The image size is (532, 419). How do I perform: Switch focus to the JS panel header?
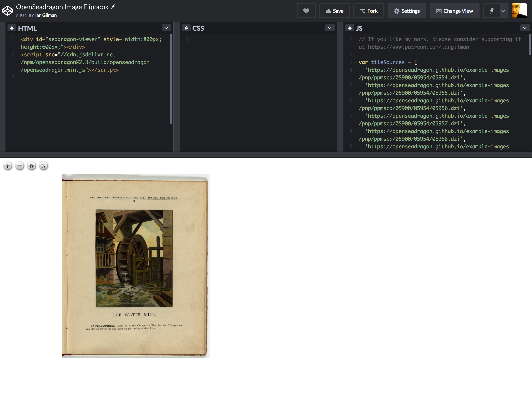tap(360, 28)
